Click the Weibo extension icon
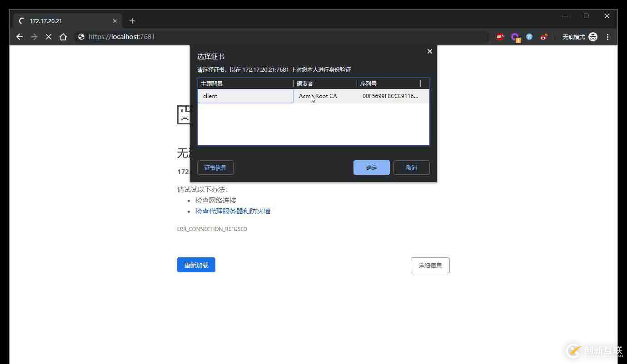This screenshot has height=364, width=627. click(544, 37)
